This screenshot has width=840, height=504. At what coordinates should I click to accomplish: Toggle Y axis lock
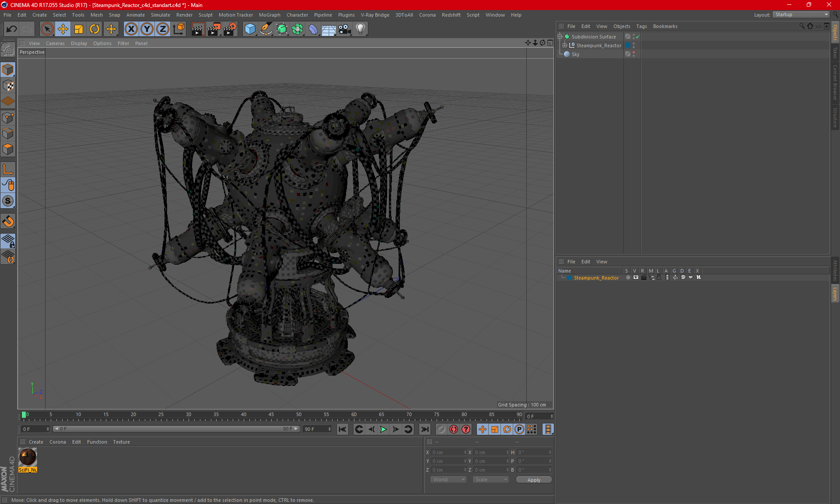coord(147,29)
